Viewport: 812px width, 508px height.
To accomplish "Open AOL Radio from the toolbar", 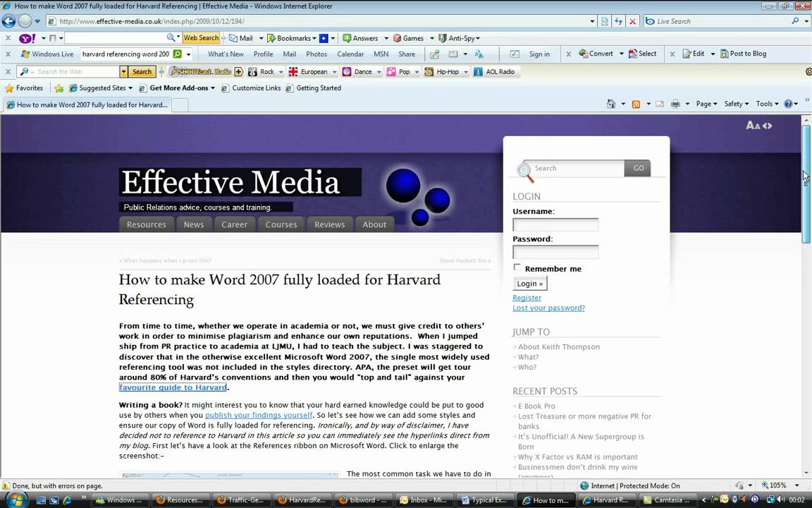I will [494, 71].
